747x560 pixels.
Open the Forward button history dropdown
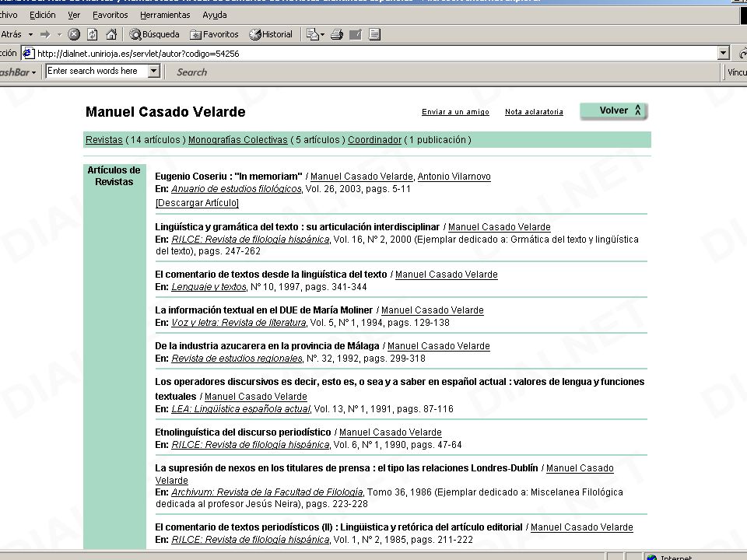coord(59,34)
